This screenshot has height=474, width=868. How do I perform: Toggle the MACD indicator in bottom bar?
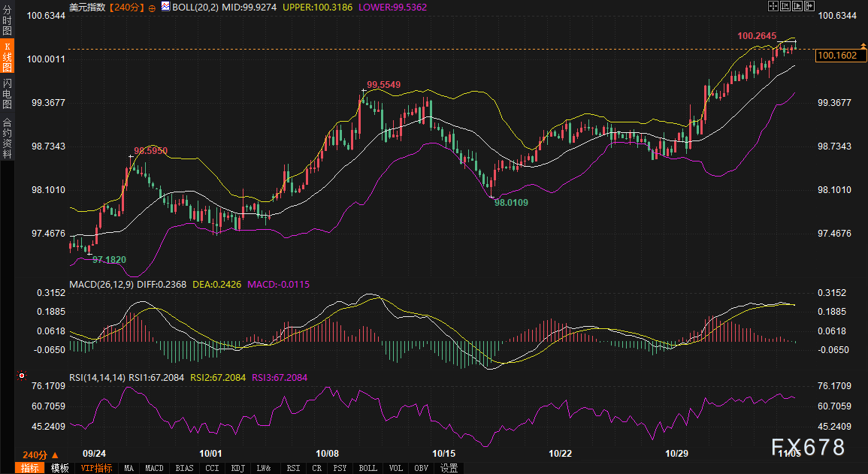point(154,468)
